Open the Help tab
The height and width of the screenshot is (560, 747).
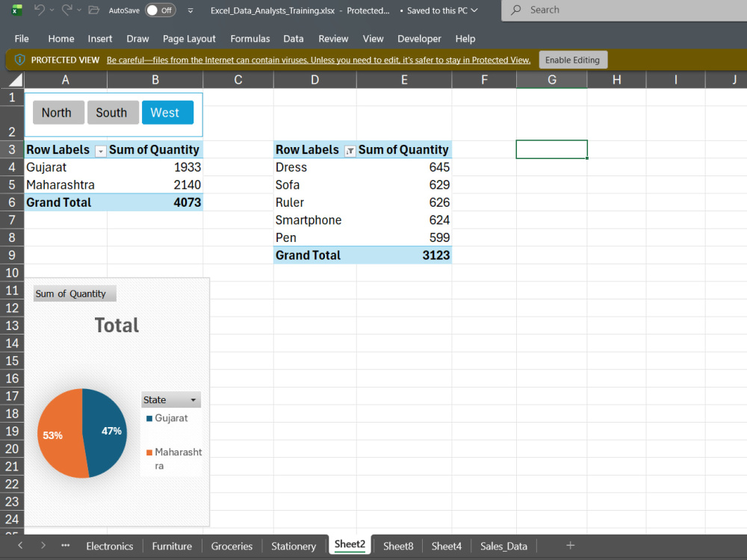(x=465, y=39)
